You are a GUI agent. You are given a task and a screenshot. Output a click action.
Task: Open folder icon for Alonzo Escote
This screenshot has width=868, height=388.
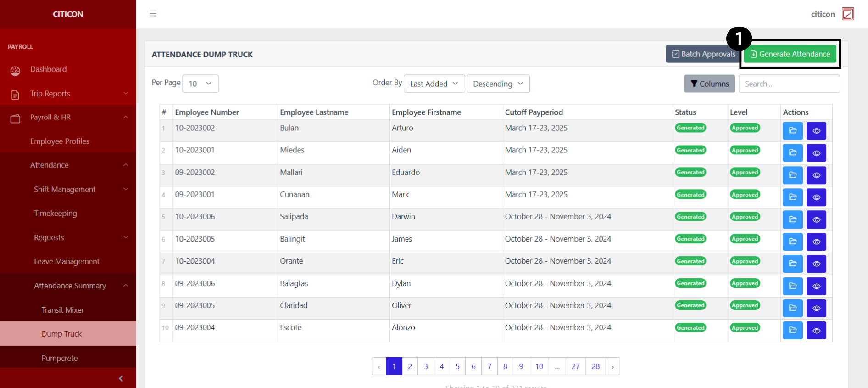[x=792, y=330]
